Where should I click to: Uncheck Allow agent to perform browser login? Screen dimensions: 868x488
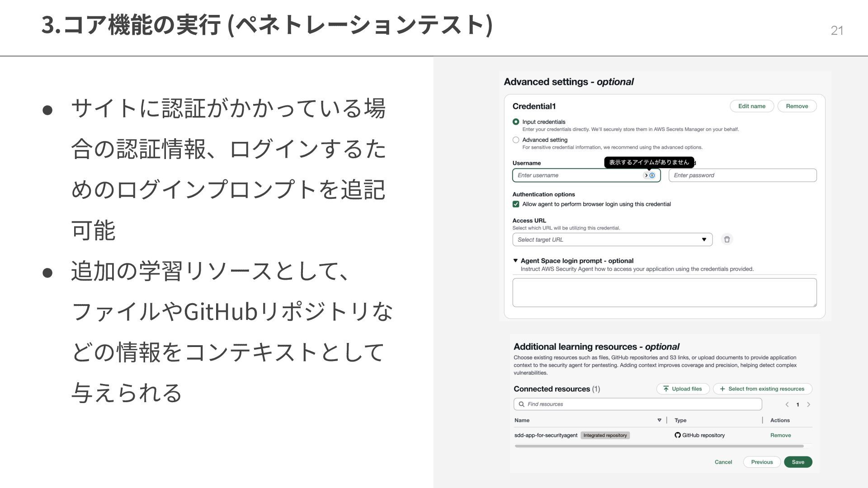[516, 204]
